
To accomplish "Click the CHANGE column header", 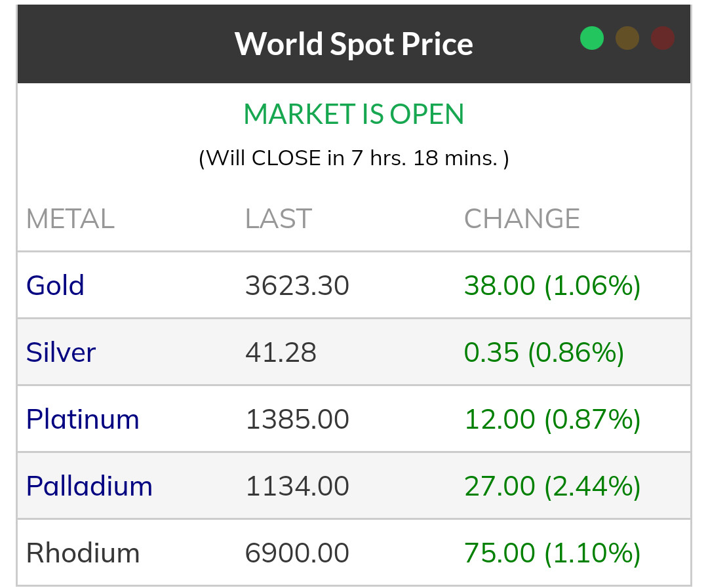I will pos(522,219).
